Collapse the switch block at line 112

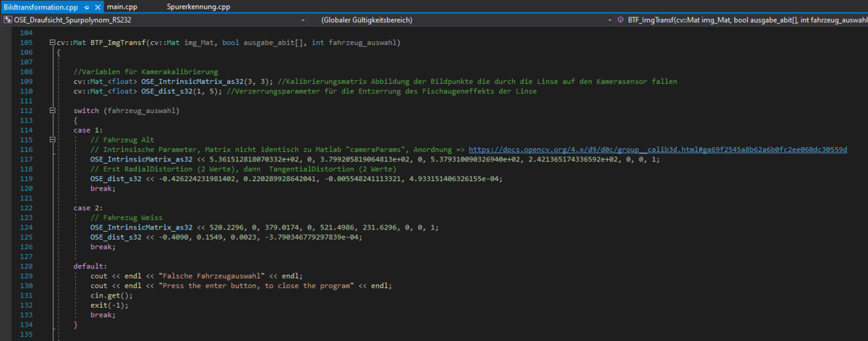[52, 111]
